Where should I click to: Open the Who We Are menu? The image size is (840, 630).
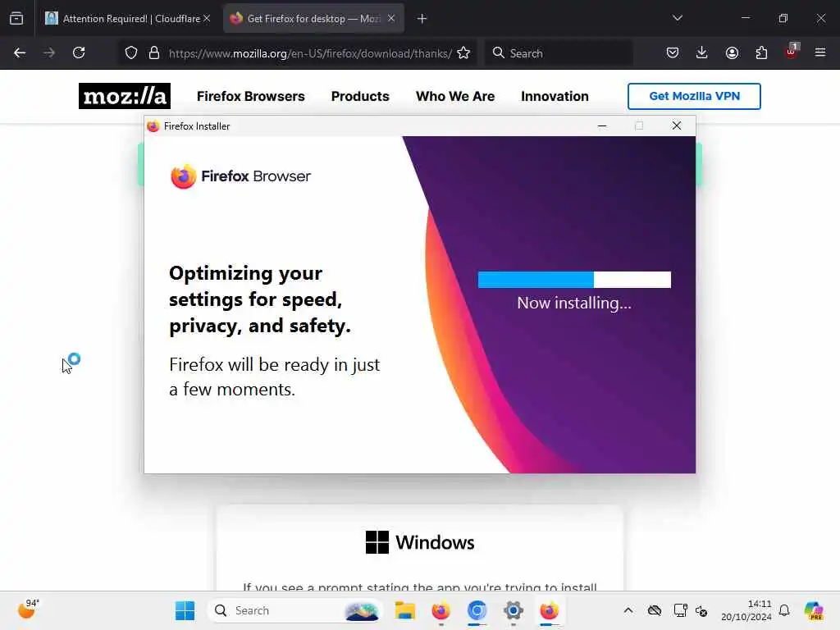point(455,97)
